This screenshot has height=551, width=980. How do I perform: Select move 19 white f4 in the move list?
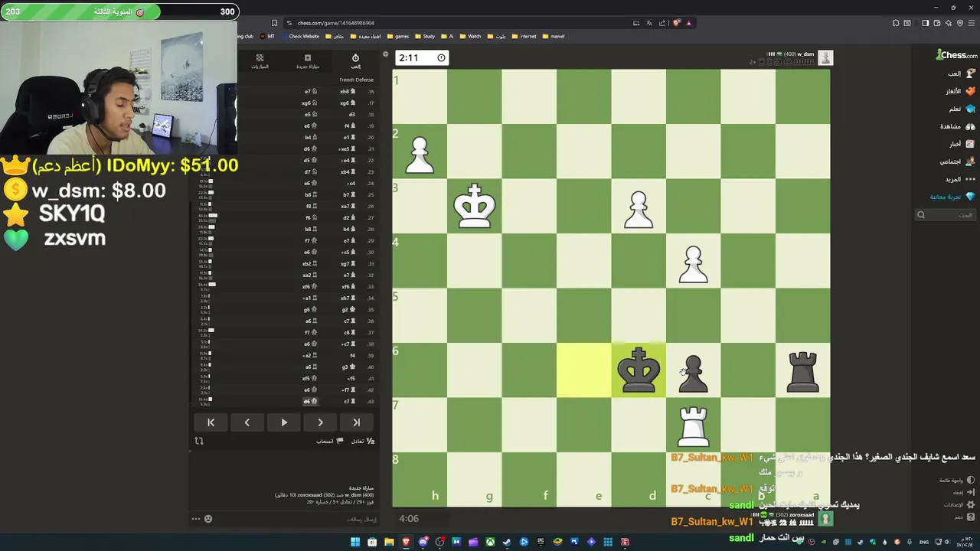point(348,126)
